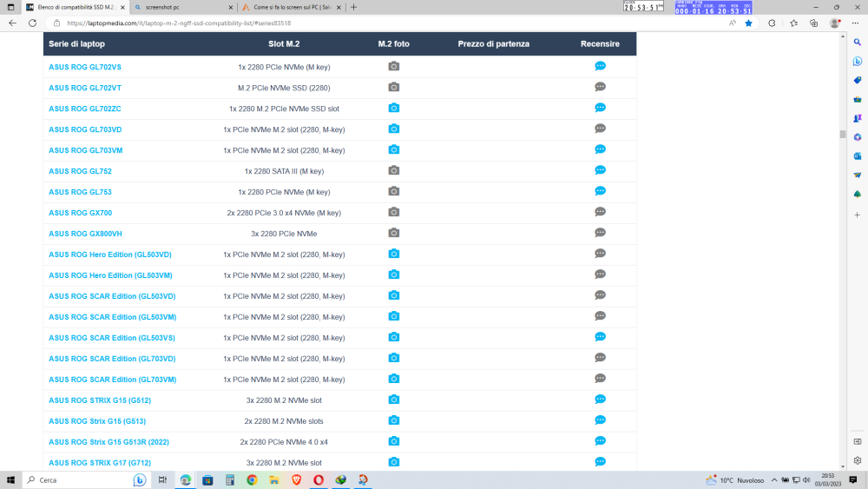Open ASUS ROG GL703VM link
The height and width of the screenshot is (489, 868).
click(86, 150)
